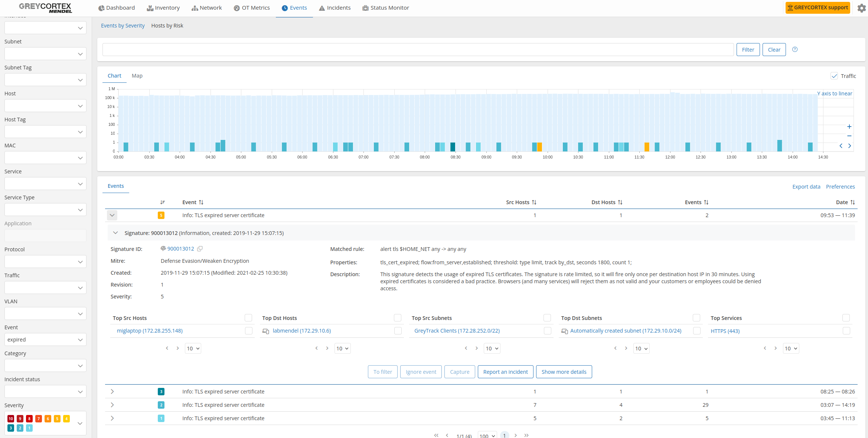Open the OT Metrics page

coord(252,7)
